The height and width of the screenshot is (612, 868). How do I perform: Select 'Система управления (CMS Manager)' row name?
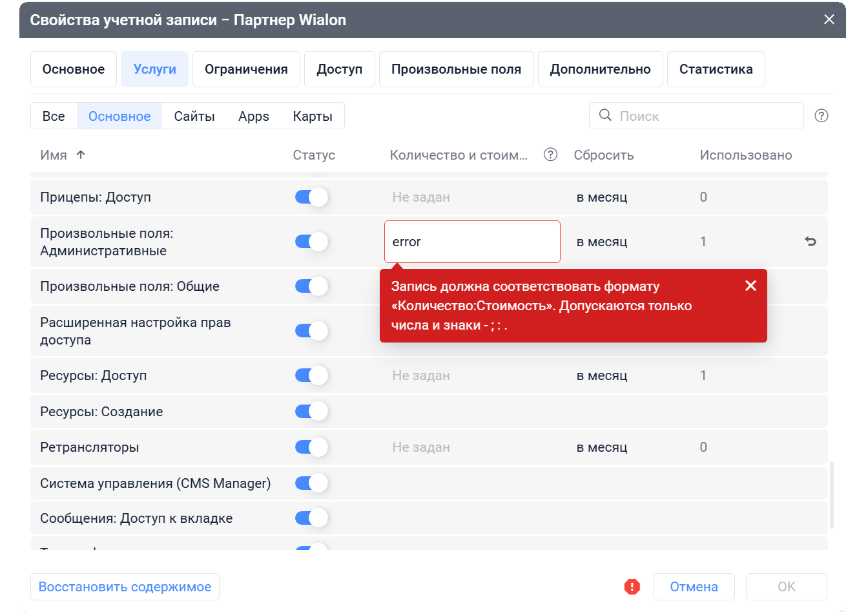(156, 483)
